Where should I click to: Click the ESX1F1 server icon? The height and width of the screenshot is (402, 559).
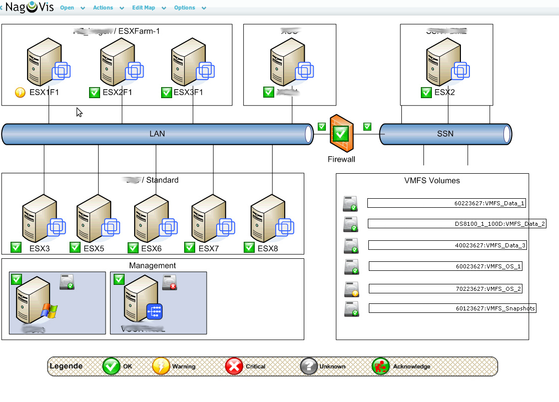pyautogui.click(x=48, y=62)
